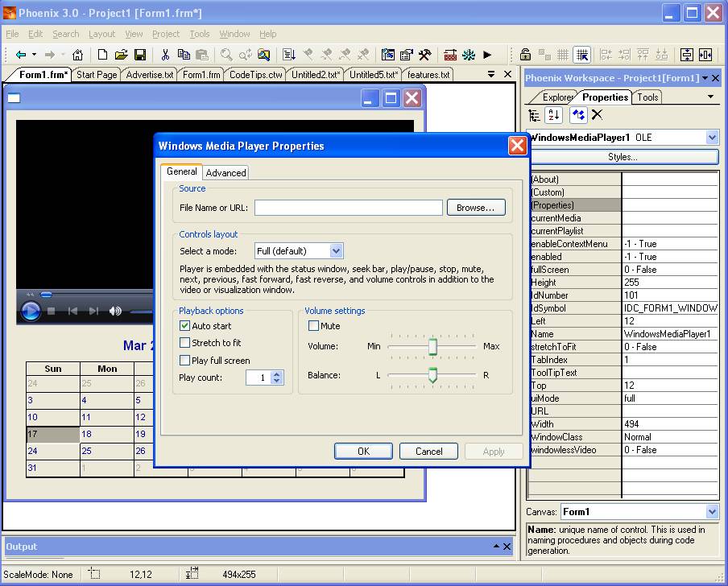Image resolution: width=728 pixels, height=586 pixels.
Task: Close the Output panel
Action: pos(507,547)
